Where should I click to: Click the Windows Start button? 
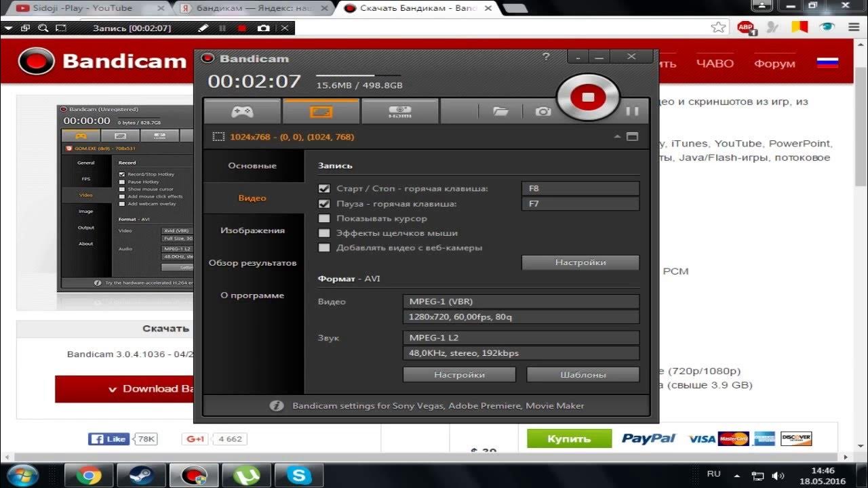point(24,475)
